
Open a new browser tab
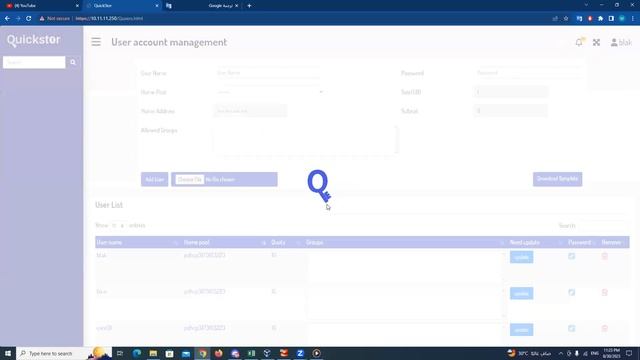click(x=249, y=6)
